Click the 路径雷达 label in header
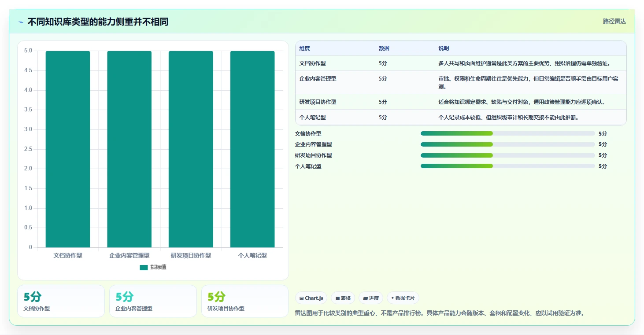 click(614, 21)
